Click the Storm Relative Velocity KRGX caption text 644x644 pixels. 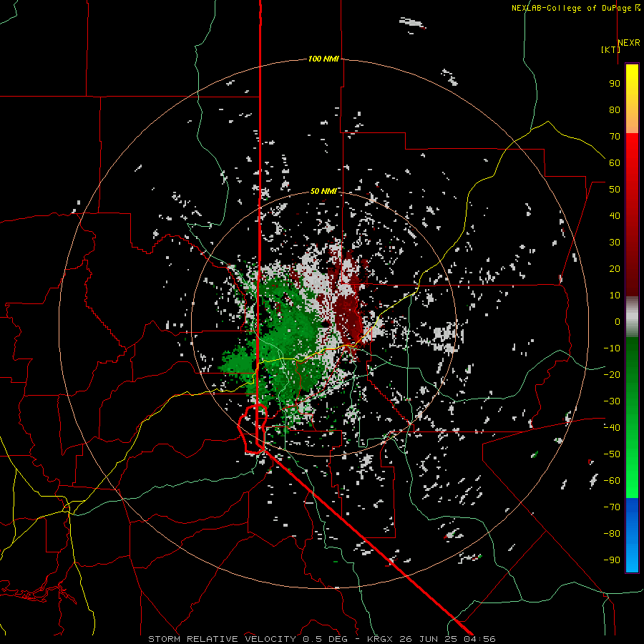pos(321,639)
